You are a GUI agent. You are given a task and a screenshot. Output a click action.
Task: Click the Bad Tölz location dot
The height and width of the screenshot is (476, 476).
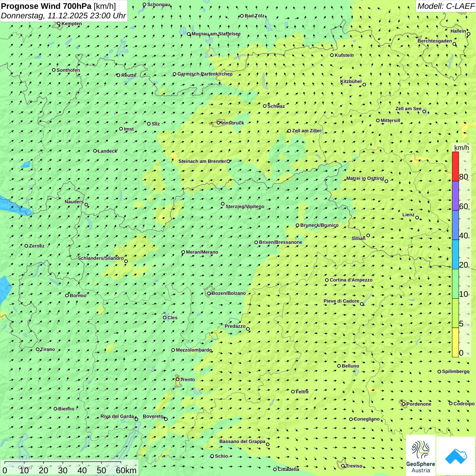point(242,16)
